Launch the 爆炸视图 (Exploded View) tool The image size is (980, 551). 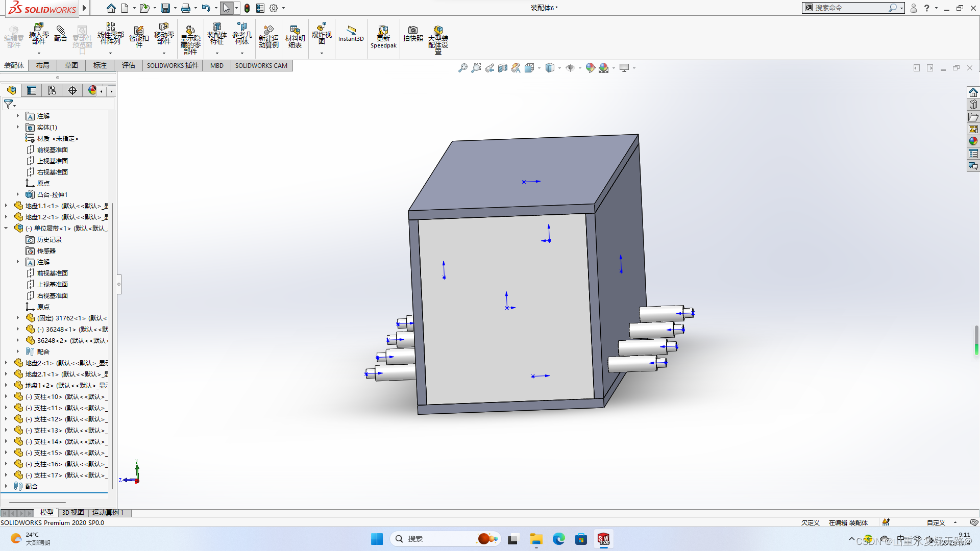click(322, 35)
